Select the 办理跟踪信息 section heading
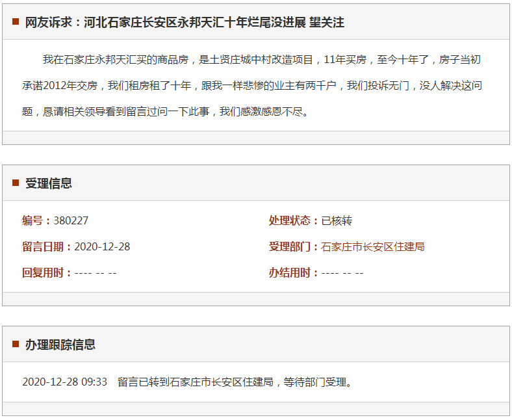Screen dimensions: 512x420 (x=60, y=345)
